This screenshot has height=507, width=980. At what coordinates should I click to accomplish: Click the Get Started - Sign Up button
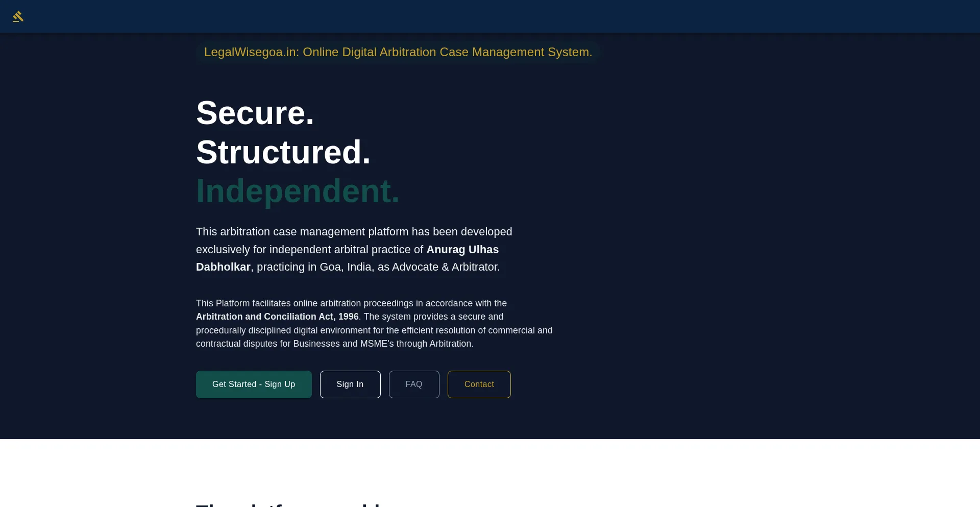click(x=254, y=384)
